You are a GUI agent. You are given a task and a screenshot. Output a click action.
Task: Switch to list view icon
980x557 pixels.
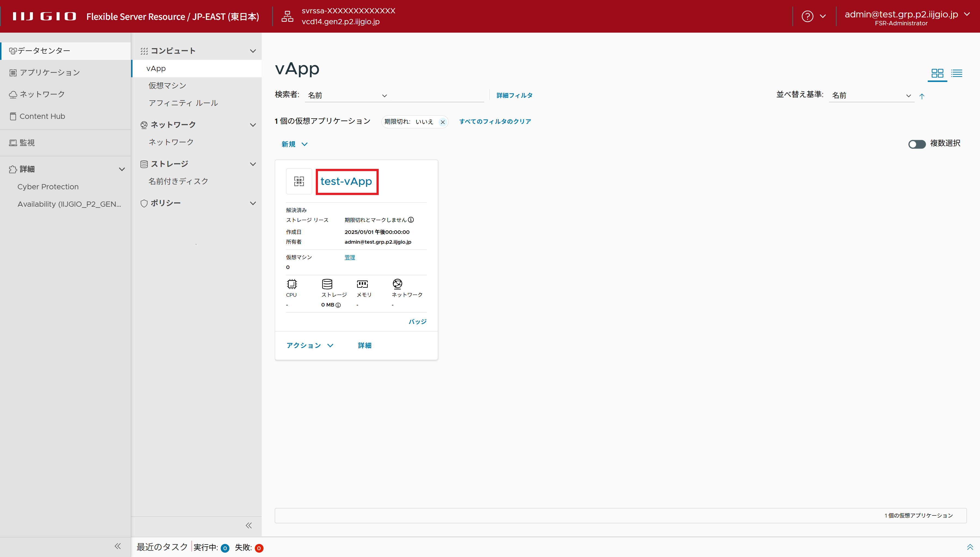click(956, 73)
